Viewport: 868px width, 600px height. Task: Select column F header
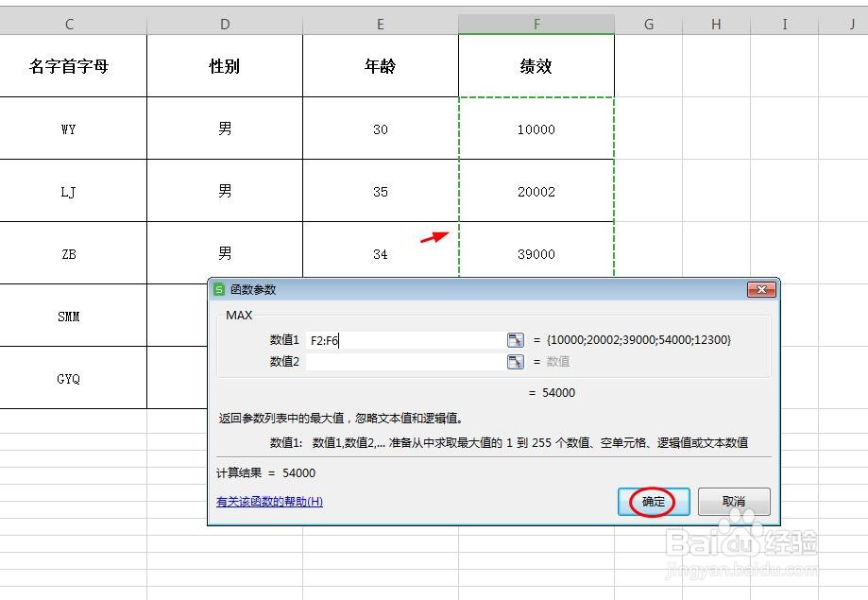click(536, 21)
